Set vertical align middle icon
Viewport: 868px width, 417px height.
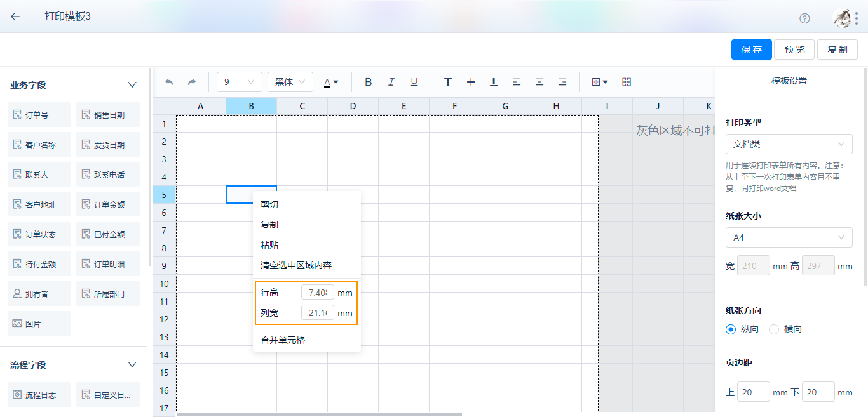(x=471, y=82)
